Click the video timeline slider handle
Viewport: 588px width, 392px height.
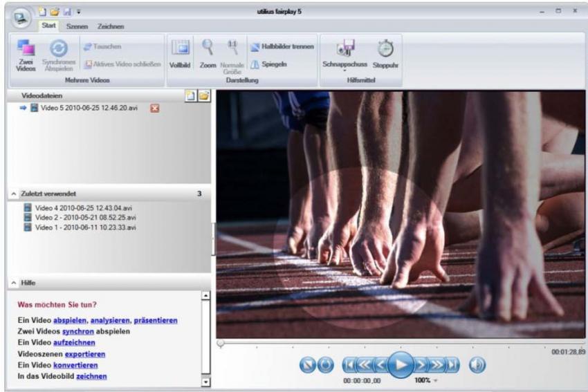click(x=220, y=343)
